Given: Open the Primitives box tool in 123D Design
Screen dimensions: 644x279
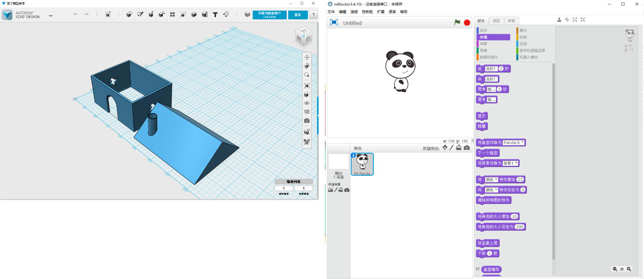Looking at the screenshot, I should pyautogui.click(x=129, y=14).
